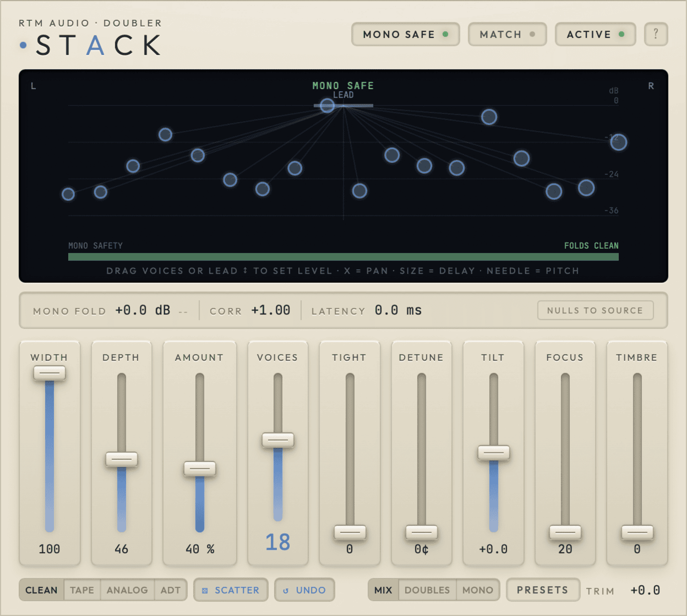Select the ADT mode tab
The image size is (687, 616).
tap(170, 590)
